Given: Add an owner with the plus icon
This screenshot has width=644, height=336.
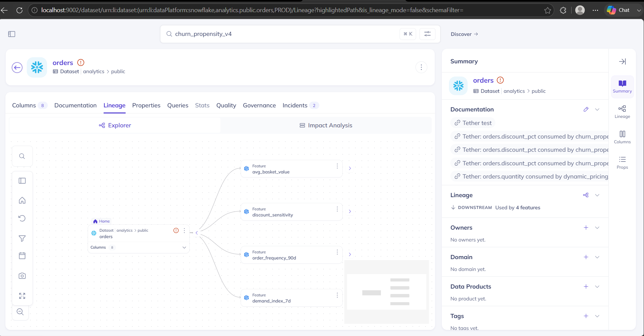Looking at the screenshot, I should click(x=586, y=228).
